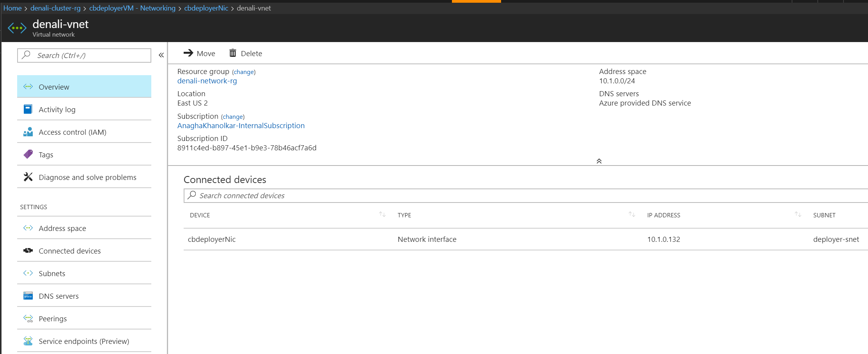Viewport: 868px width, 354px height.
Task: Click the DEVICE column header
Action: 200,215
